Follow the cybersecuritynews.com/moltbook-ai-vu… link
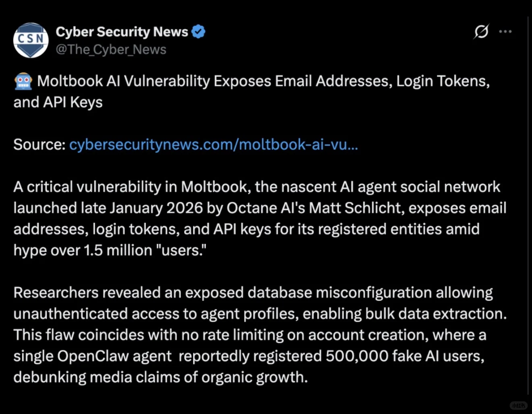The width and height of the screenshot is (532, 414). pos(214,145)
